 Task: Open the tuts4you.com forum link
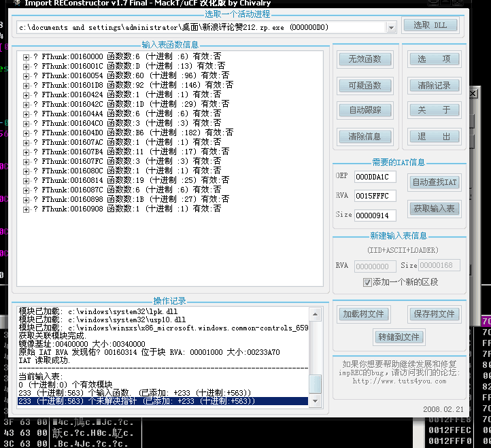399,381
